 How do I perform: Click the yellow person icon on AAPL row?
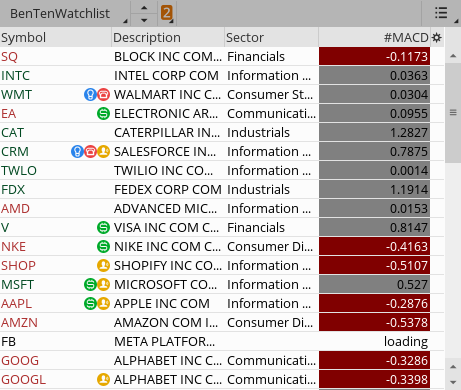104,304
